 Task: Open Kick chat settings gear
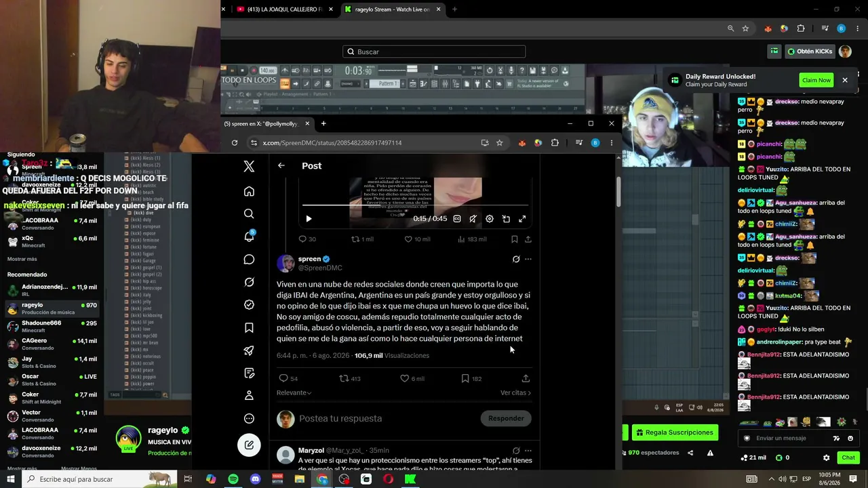[x=826, y=457]
